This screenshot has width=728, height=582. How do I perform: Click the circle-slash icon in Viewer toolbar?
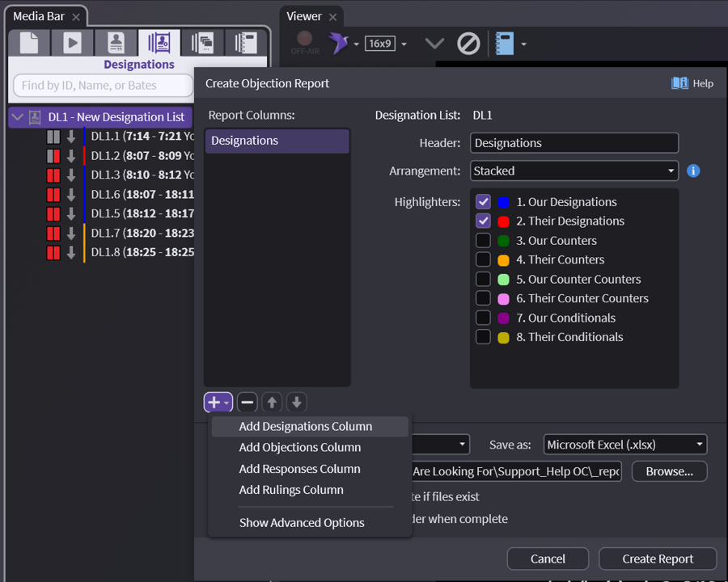[468, 44]
